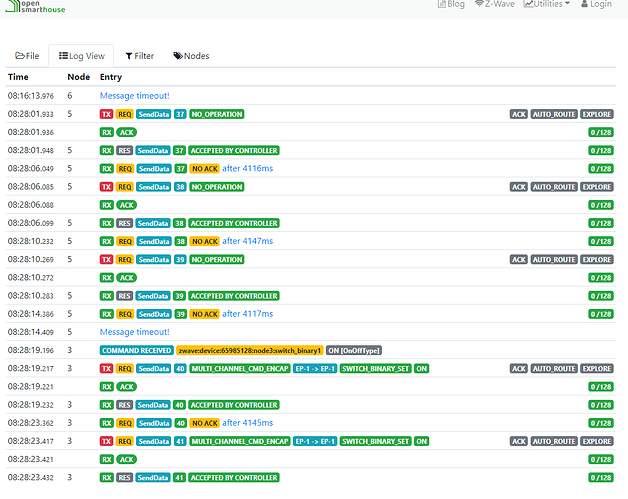Click the 39 badge at 08:28:10.283

pyautogui.click(x=179, y=296)
